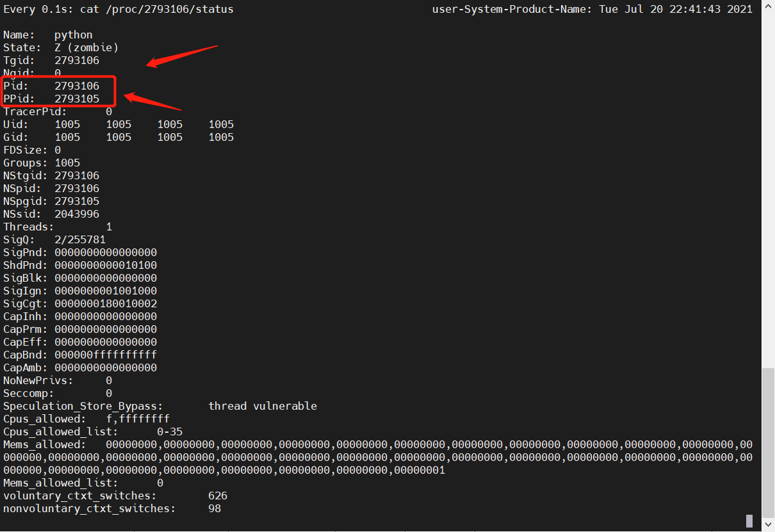This screenshot has height=532, width=775.
Task: Click the 'FDSize: 0' line
Action: click(x=32, y=150)
